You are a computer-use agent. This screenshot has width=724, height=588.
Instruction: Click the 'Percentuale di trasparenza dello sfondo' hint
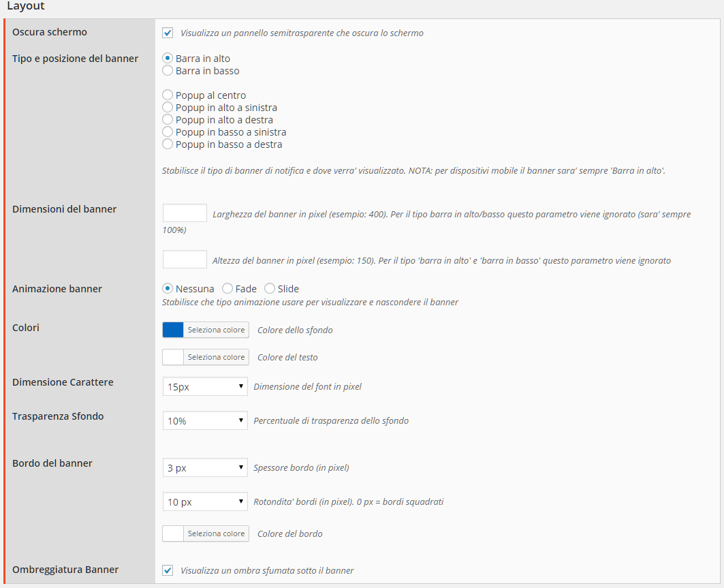[x=331, y=421]
